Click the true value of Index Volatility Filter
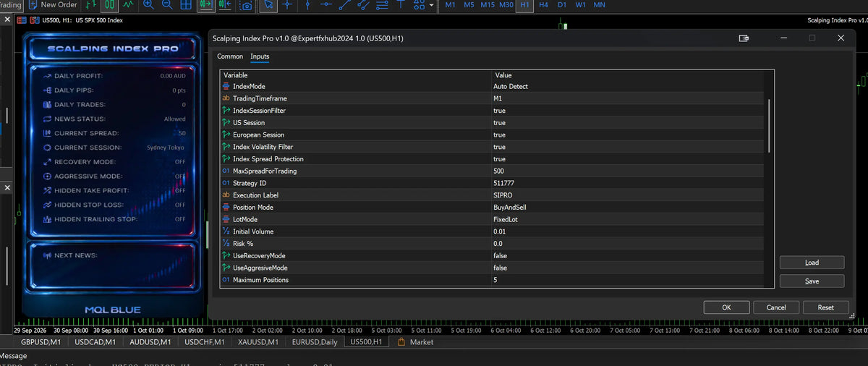This screenshot has width=868, height=366. pyautogui.click(x=499, y=147)
